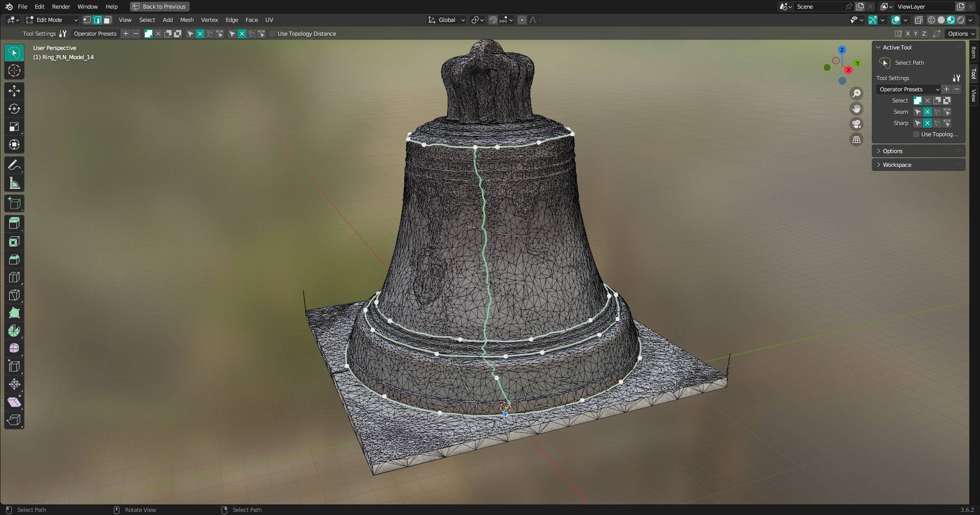Select the Loop Cut tool
The image size is (980, 515).
14,277
